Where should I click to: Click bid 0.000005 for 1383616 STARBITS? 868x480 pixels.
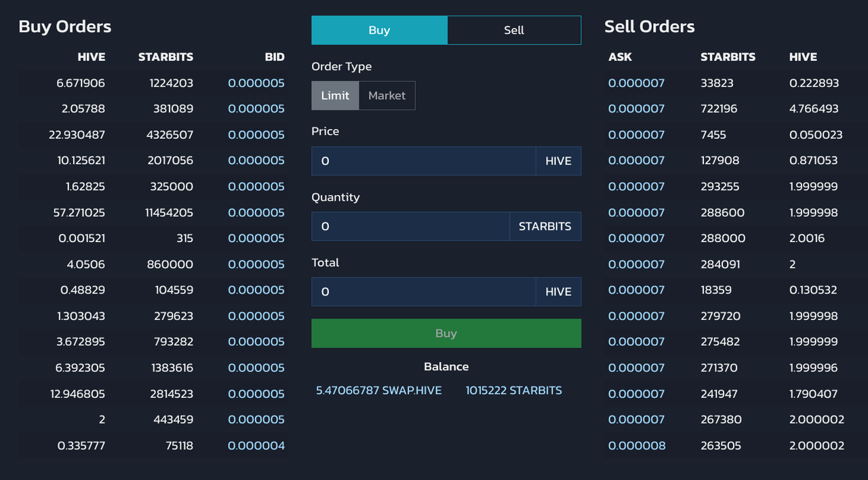pyautogui.click(x=256, y=368)
